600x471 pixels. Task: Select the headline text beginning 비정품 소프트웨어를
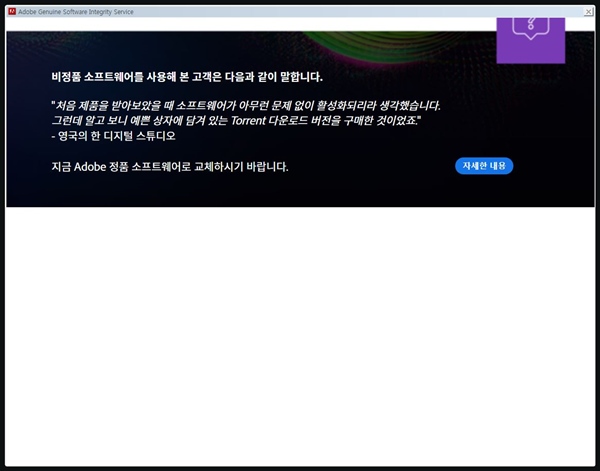(187, 77)
